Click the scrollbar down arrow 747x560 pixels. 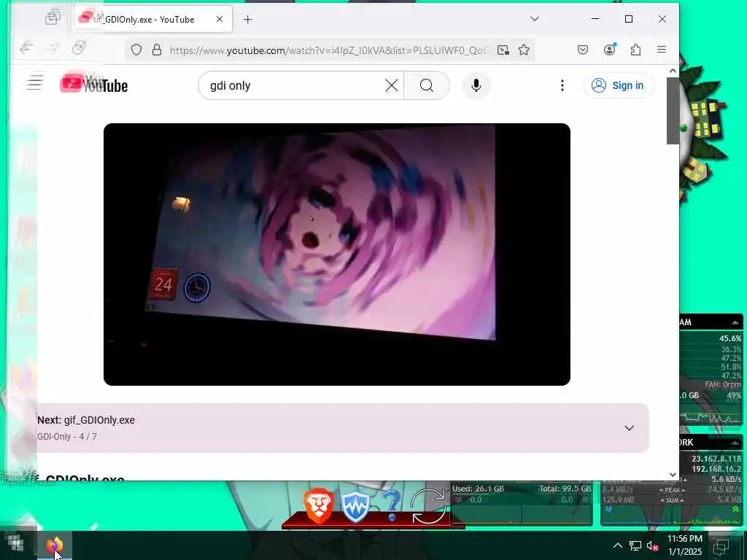pyautogui.click(x=673, y=475)
